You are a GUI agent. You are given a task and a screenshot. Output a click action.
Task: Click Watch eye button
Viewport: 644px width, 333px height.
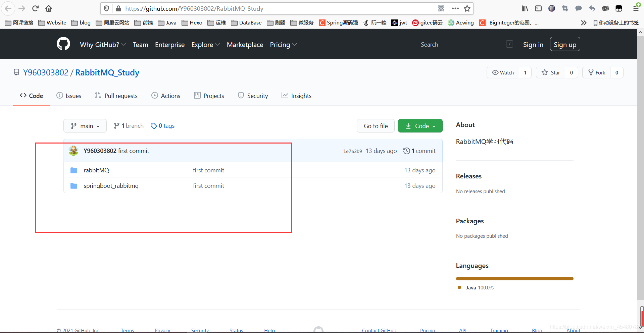503,72
